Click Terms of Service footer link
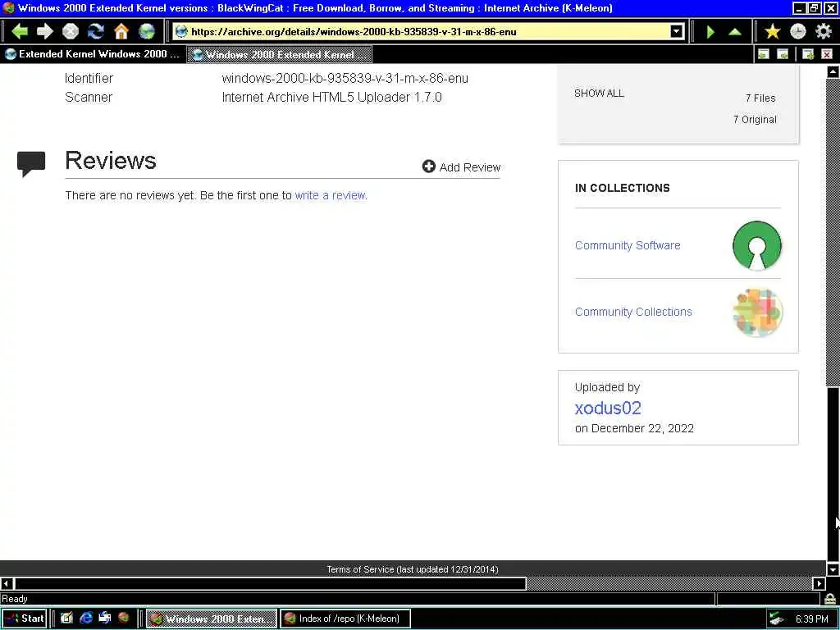The height and width of the screenshot is (630, 840). click(x=413, y=569)
